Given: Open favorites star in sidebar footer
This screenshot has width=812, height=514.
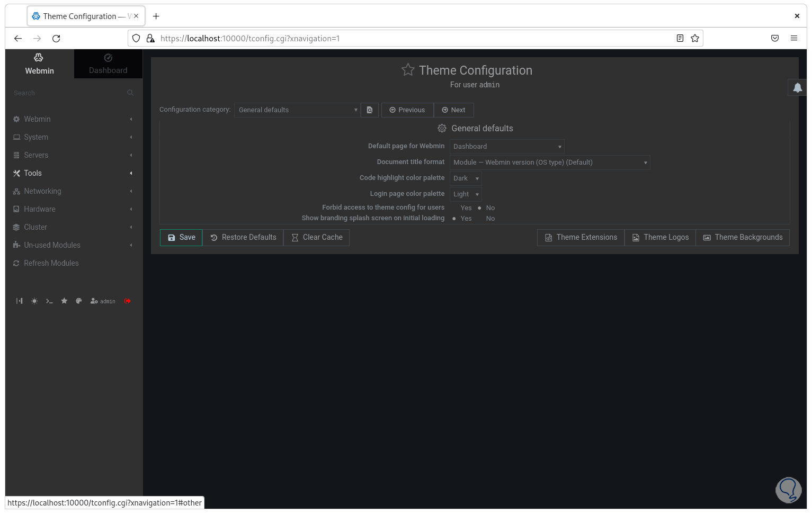Looking at the screenshot, I should (x=64, y=301).
